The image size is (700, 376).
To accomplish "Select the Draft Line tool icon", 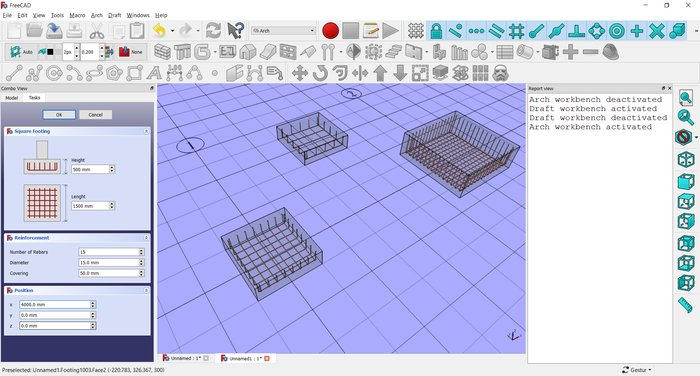I will click(14, 73).
